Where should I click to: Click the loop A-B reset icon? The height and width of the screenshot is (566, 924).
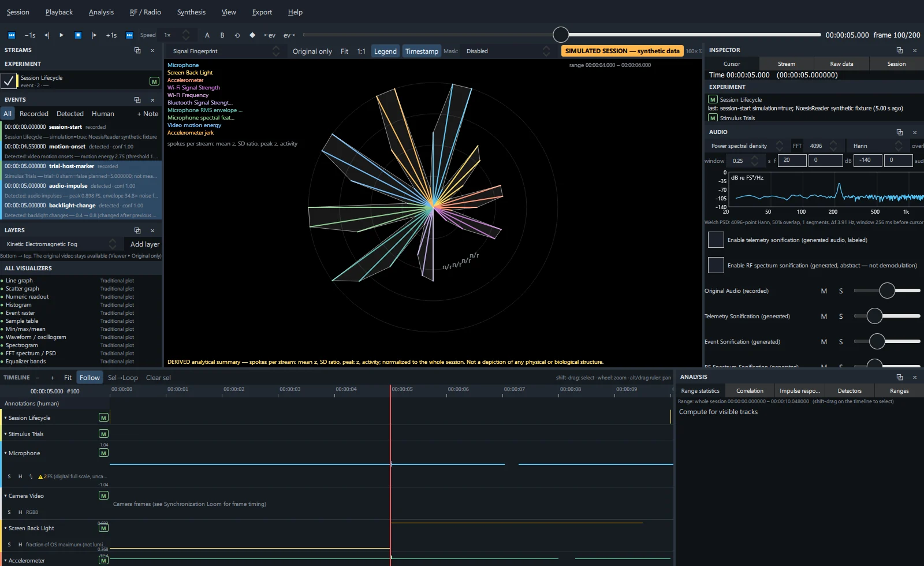(x=237, y=35)
